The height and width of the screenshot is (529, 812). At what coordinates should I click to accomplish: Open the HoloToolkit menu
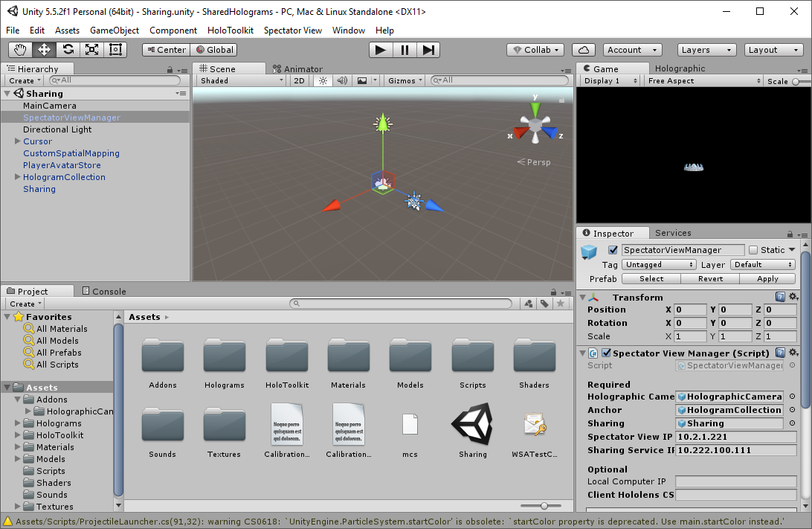231,31
